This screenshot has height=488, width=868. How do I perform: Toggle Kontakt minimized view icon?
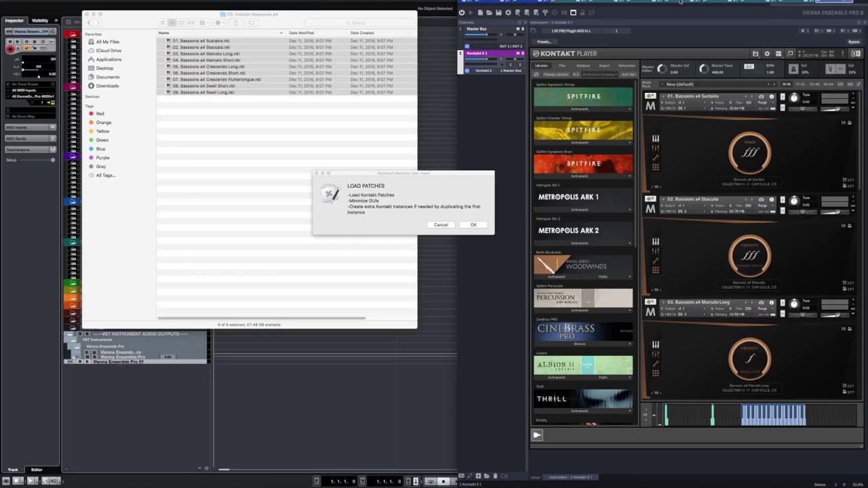(x=790, y=54)
